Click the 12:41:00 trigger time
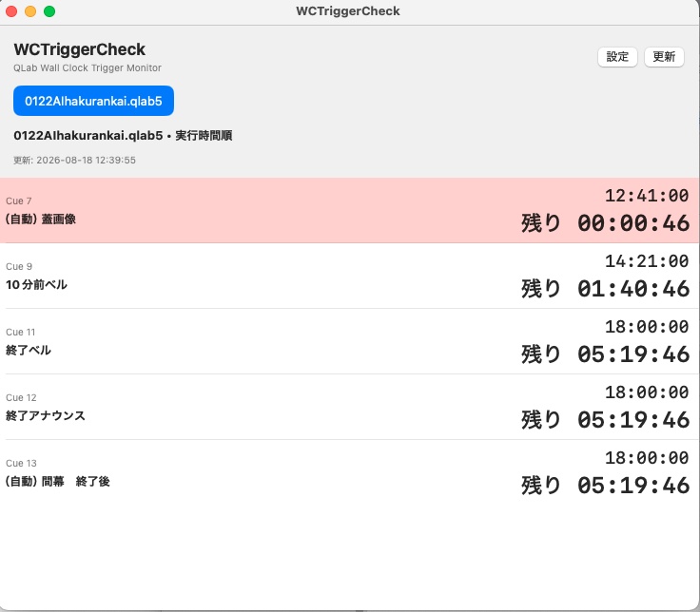700x612 pixels. pos(647,196)
